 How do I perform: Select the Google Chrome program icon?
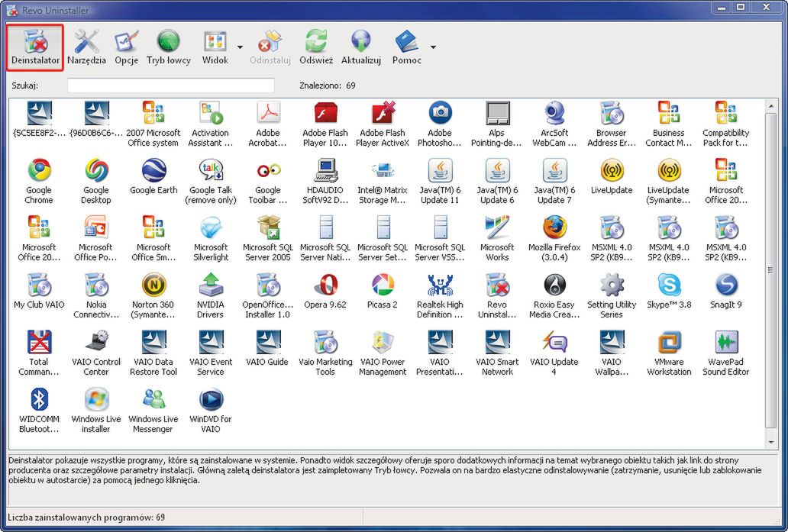(x=39, y=170)
